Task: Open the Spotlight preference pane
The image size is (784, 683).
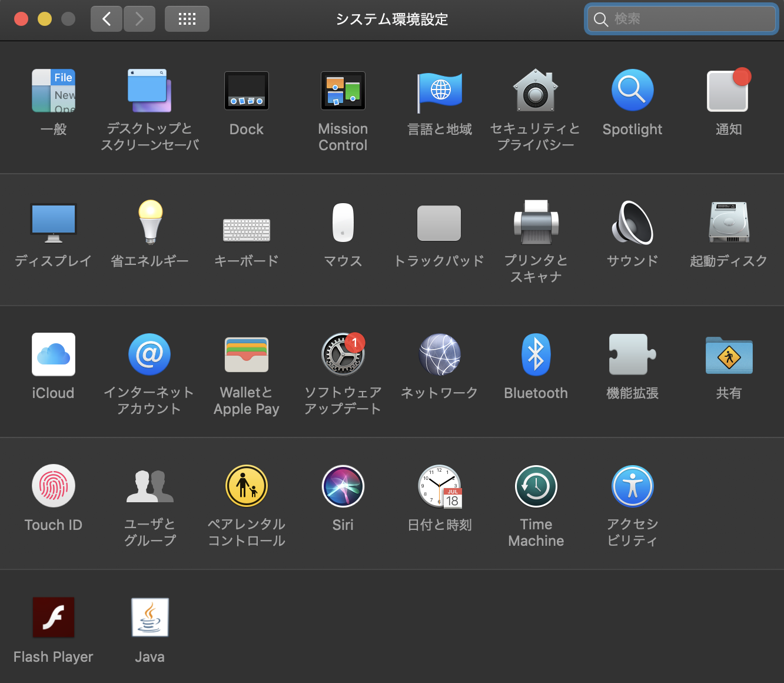Action: coord(632,90)
